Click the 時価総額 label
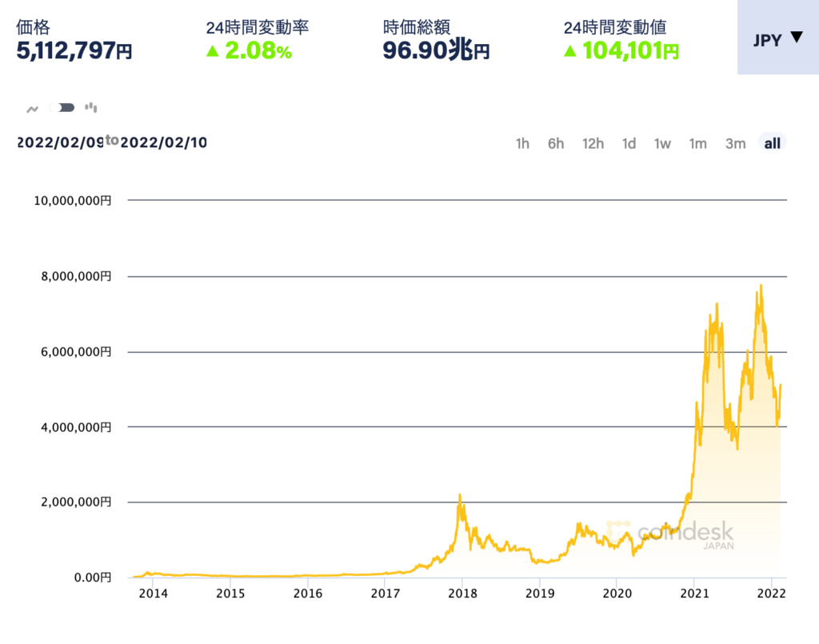Viewport: 819px width, 644px height. click(416, 26)
